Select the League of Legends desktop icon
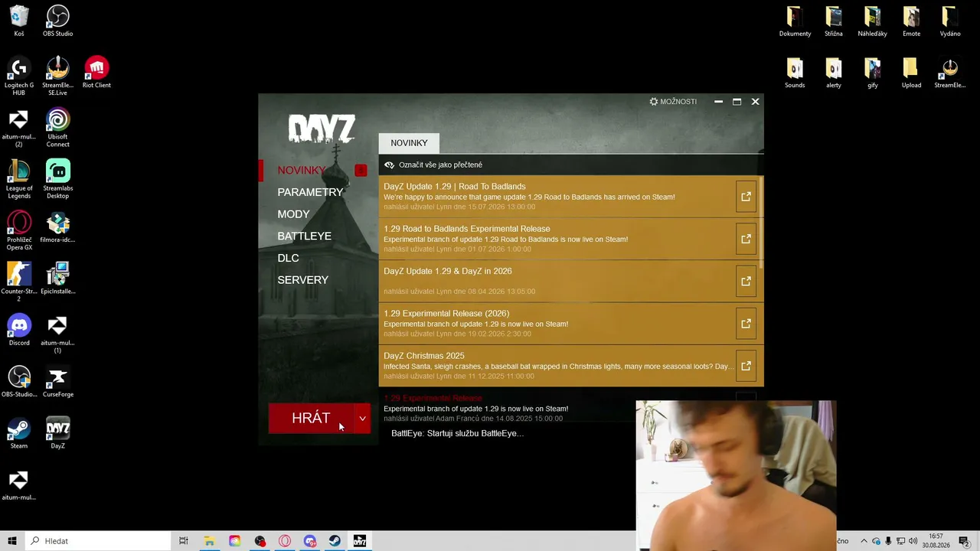This screenshot has height=551, width=980. coord(19,179)
